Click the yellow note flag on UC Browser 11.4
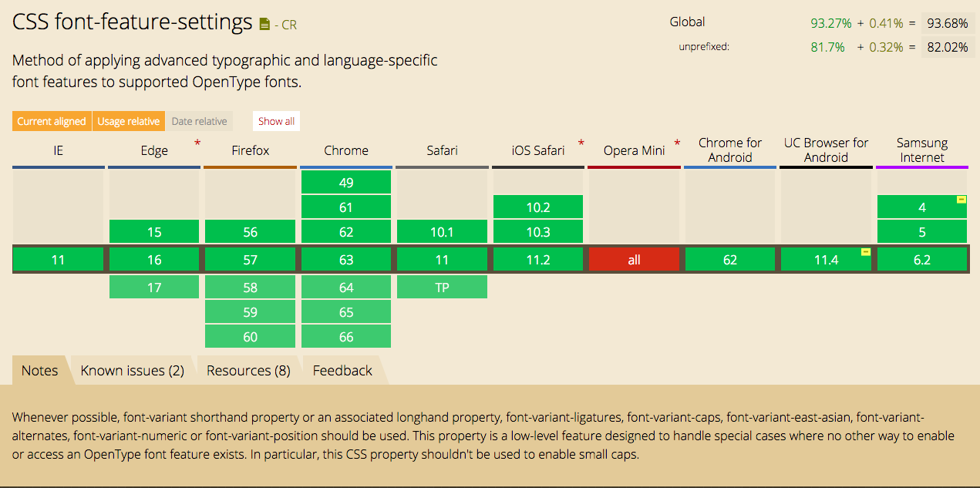Screen dimensions: 980x488 tap(865, 252)
